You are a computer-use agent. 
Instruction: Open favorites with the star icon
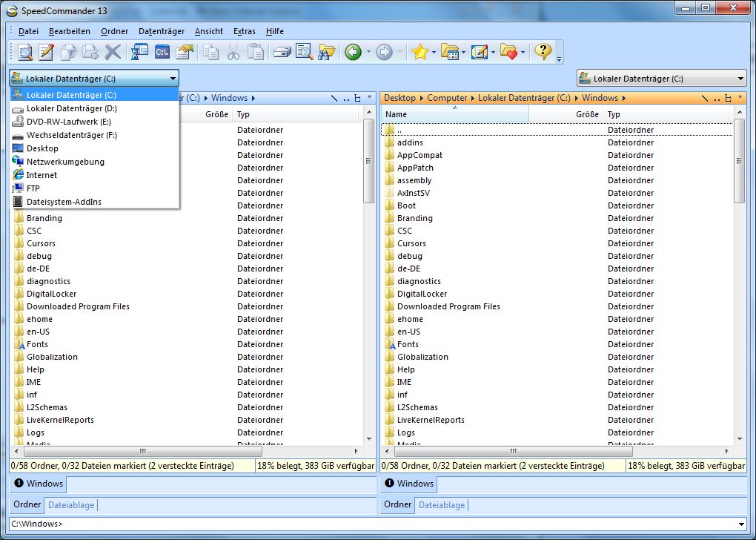(420, 52)
